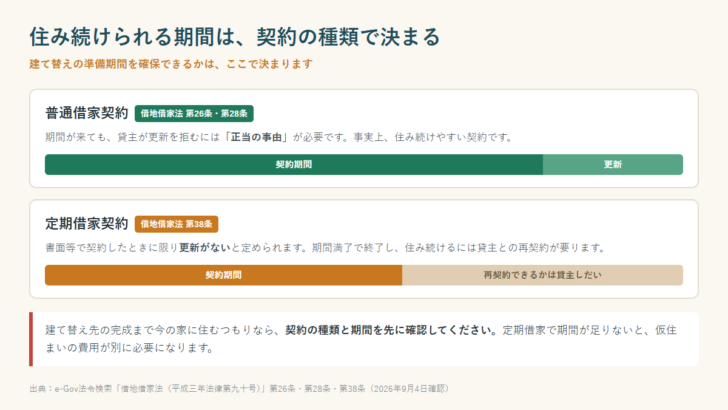This screenshot has height=410, width=728.
Task: Click the description mentioning 正当の事由
Action: 279,137
